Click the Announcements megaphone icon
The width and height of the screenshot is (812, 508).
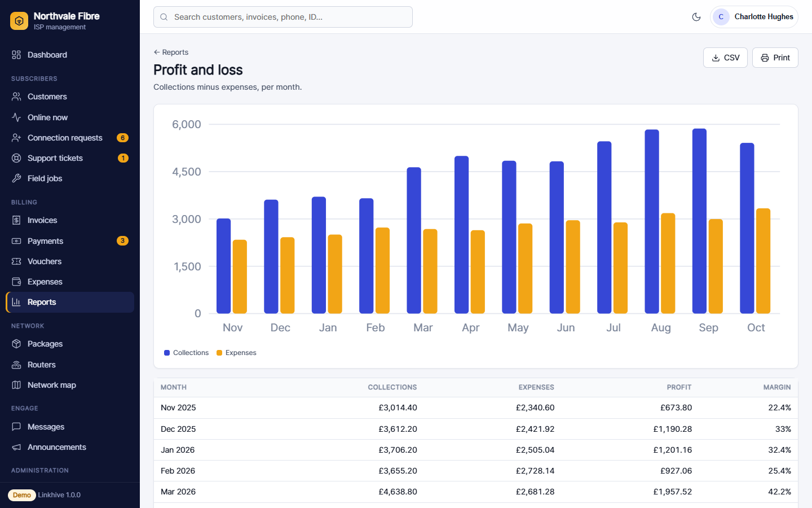[16, 447]
